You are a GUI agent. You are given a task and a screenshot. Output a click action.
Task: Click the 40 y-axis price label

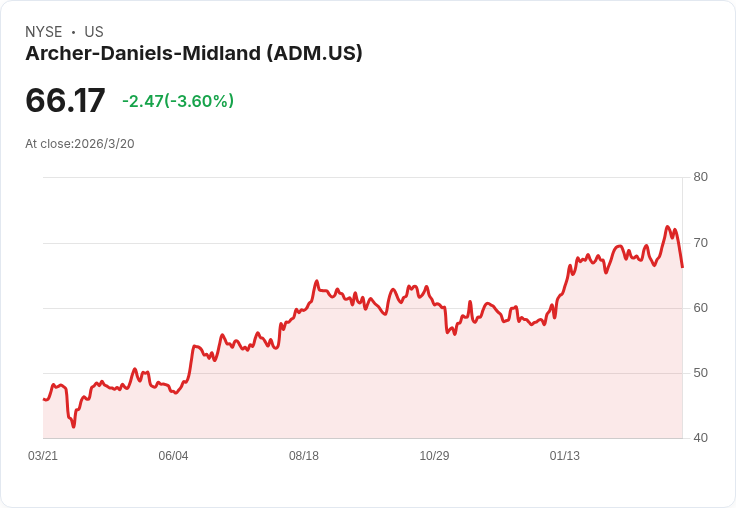pyautogui.click(x=700, y=438)
